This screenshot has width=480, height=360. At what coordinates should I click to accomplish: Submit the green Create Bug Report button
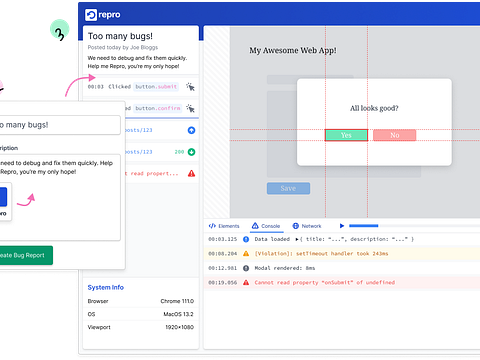(x=26, y=255)
